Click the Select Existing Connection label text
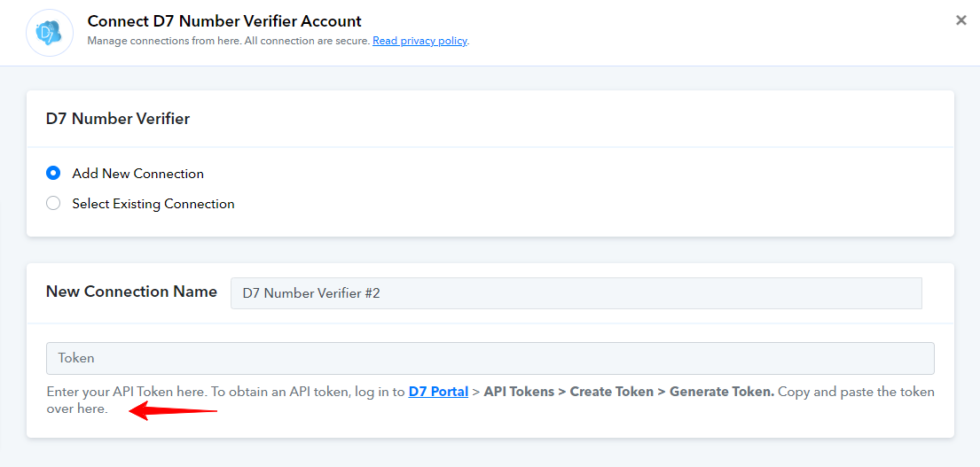980x467 pixels. click(153, 204)
